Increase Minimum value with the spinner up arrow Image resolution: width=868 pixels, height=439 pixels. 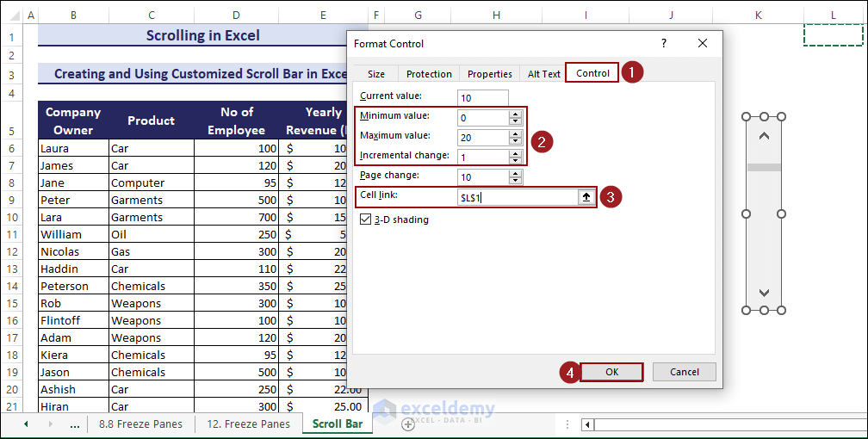[x=515, y=114]
